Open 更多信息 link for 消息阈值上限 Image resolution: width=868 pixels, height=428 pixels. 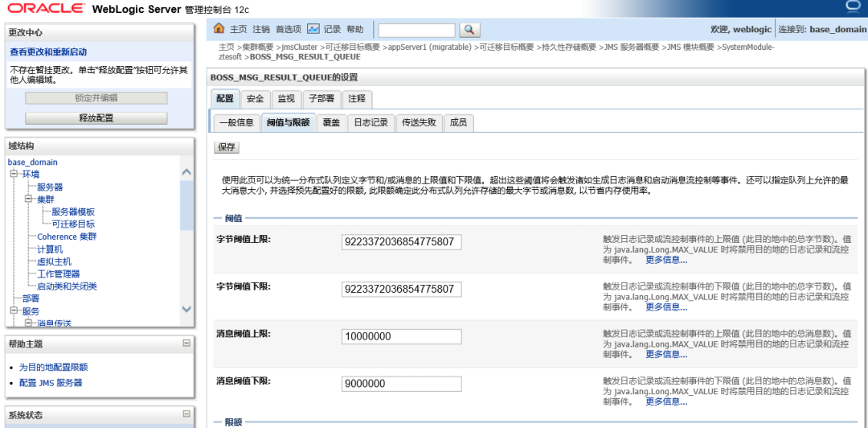click(666, 354)
